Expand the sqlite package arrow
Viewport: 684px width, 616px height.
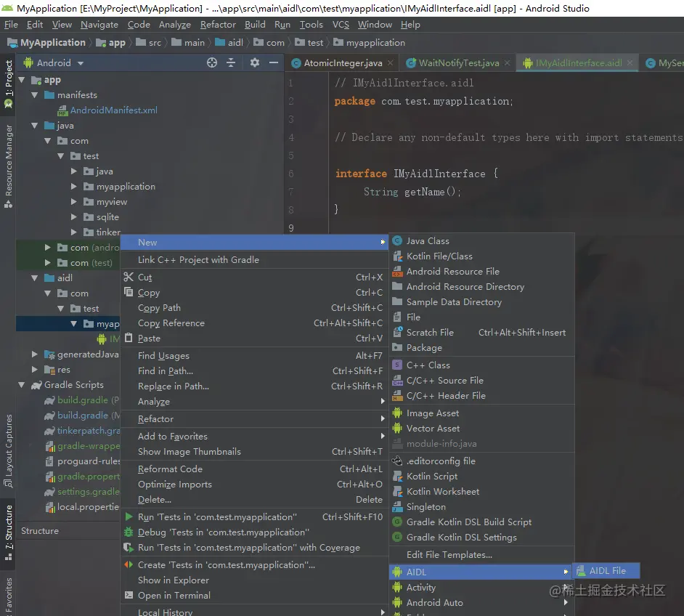click(74, 217)
